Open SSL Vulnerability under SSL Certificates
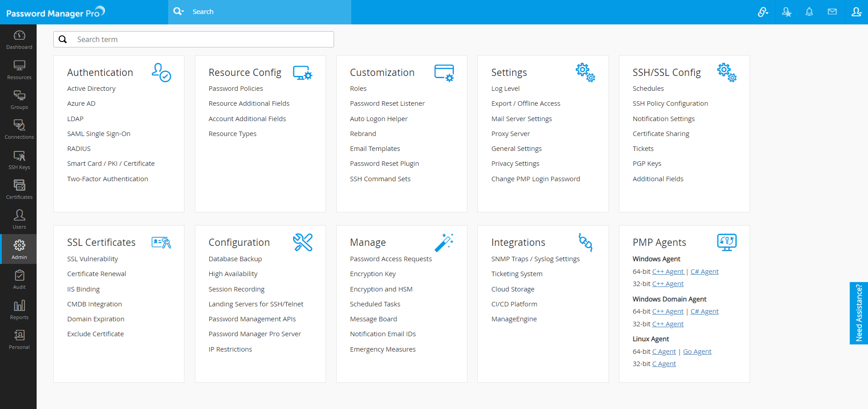Screen dimensions: 868x409 tap(93, 259)
